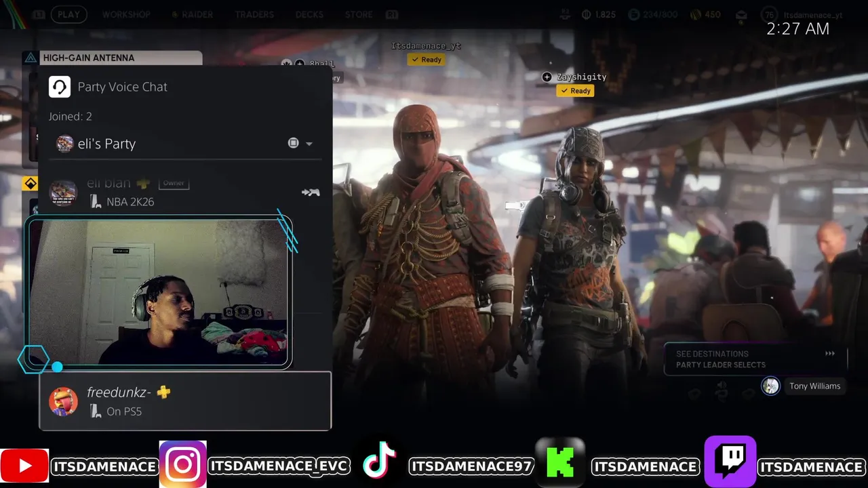Click the YouTube logo in bottom banner
868x488 pixels.
[24, 466]
